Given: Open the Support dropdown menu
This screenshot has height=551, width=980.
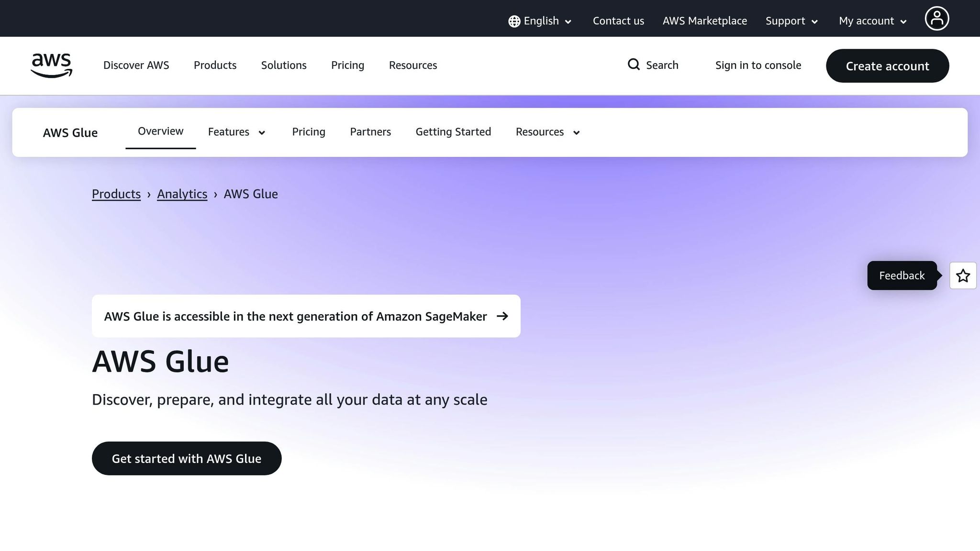Looking at the screenshot, I should (x=791, y=21).
